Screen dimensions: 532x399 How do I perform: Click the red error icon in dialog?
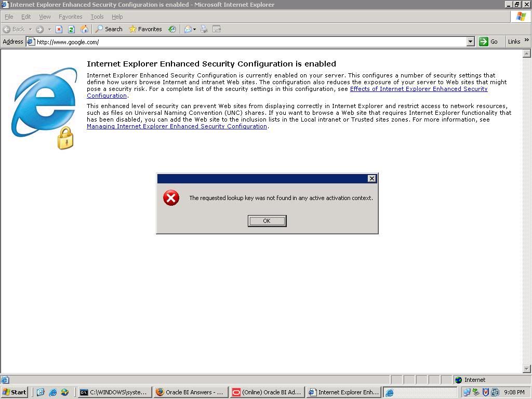[x=171, y=198]
